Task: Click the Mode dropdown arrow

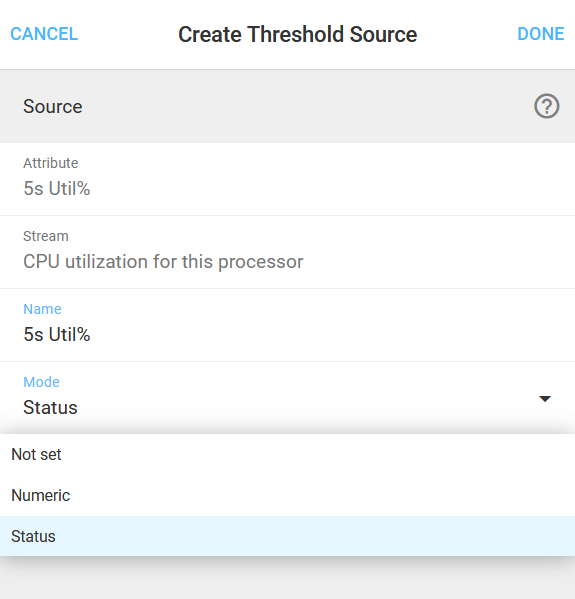Action: point(544,399)
